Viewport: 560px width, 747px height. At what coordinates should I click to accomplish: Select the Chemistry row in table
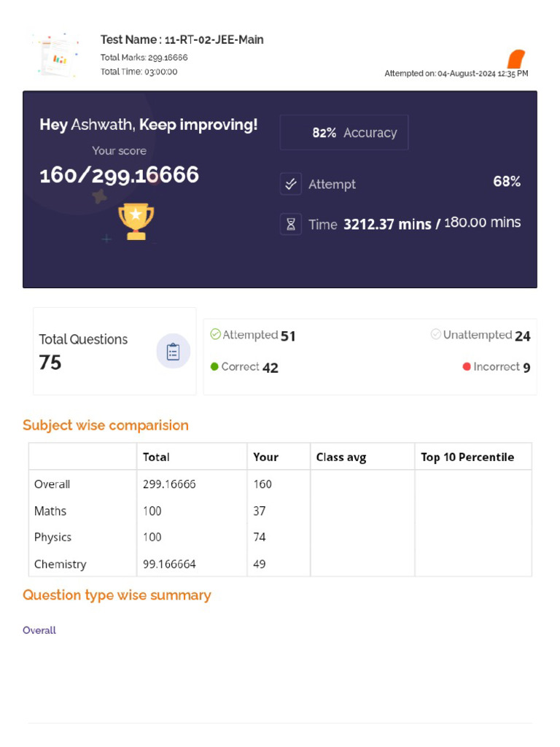coord(280,564)
